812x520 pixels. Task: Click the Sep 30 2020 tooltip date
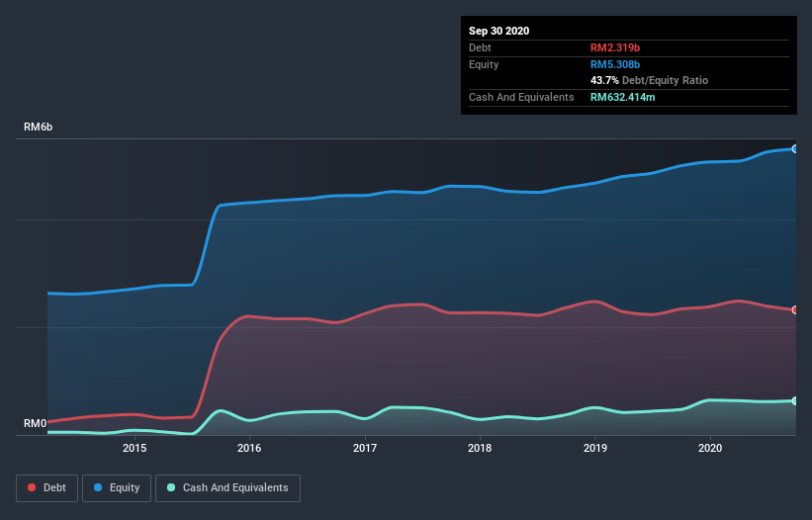point(498,31)
